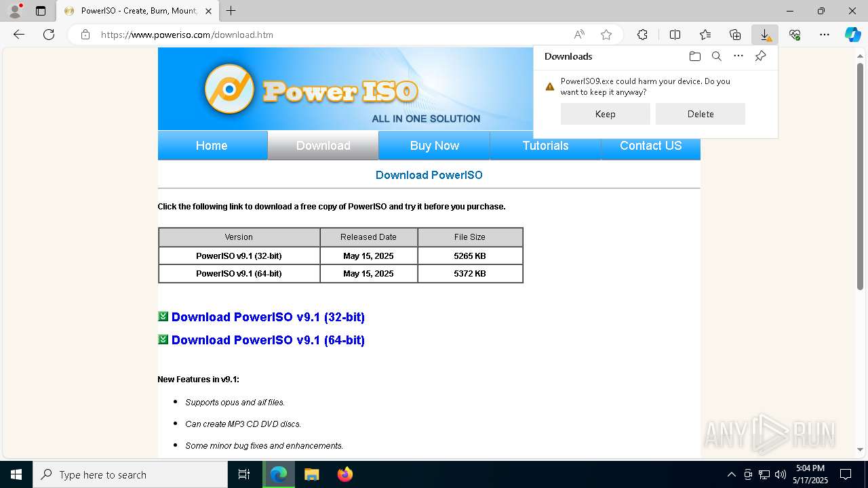Screen dimensions: 868x488
Task: Keep the PowerISO9.exe download
Action: [x=606, y=114]
